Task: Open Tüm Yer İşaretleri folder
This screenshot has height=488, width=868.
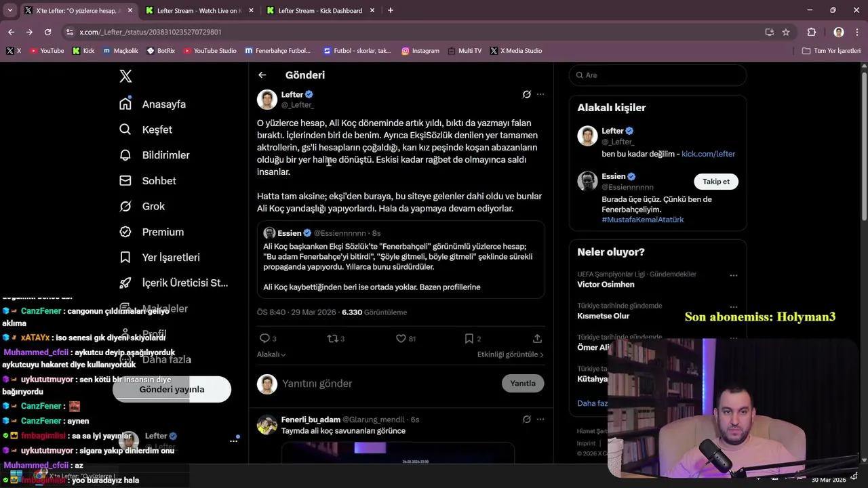Action: point(831,51)
